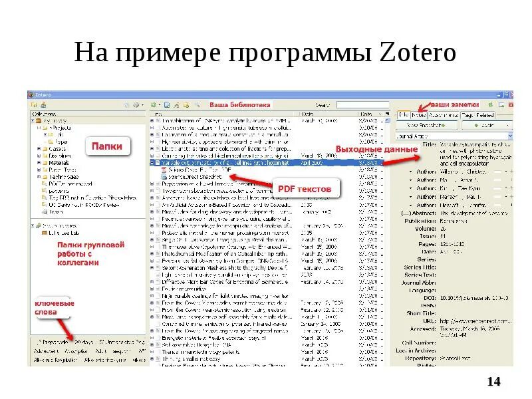
Task: Select the Trash in collections pane
Action: (53, 211)
